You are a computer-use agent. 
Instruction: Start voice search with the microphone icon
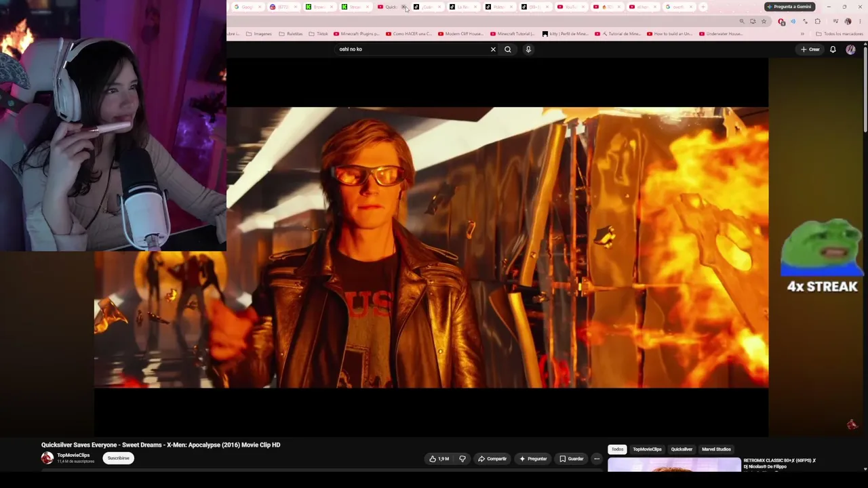pos(528,49)
